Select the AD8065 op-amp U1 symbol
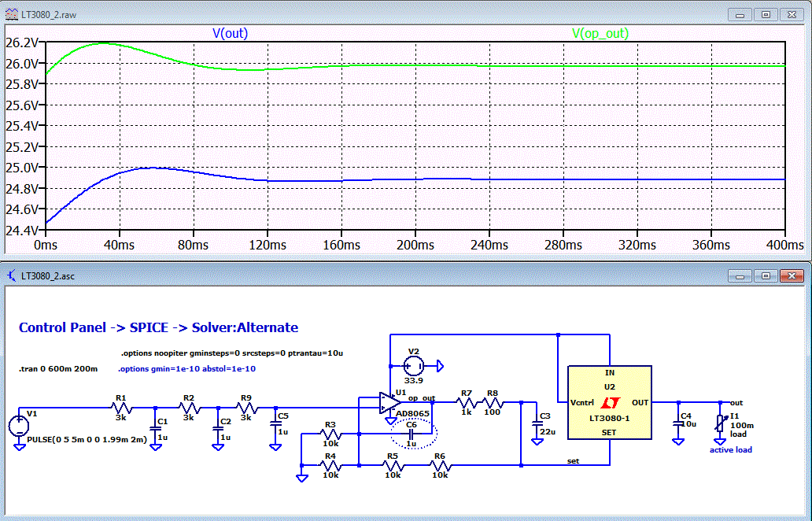The image size is (812, 521). (389, 403)
